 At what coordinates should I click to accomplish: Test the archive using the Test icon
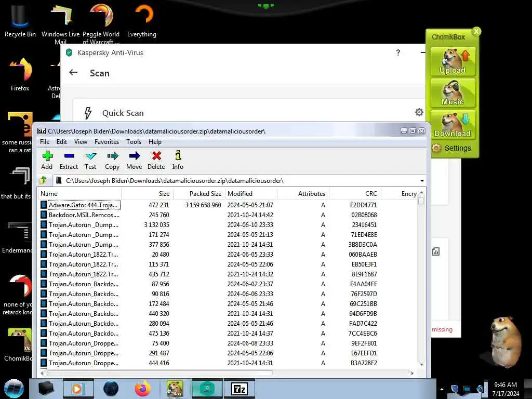90,160
